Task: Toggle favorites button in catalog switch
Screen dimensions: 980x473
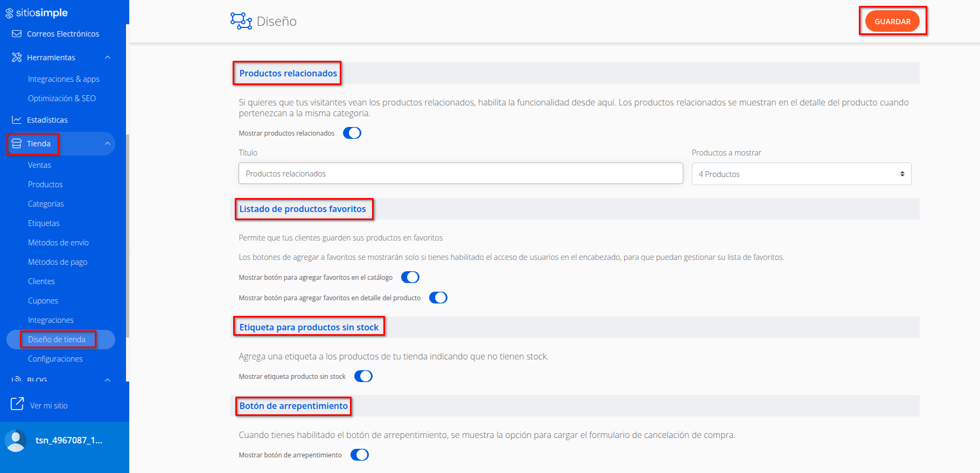Action: [x=410, y=277]
